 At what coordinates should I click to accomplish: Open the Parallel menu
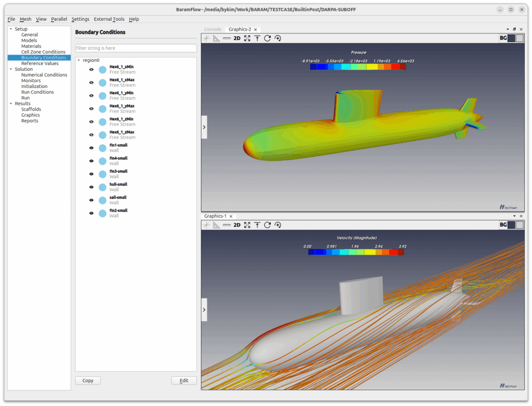59,19
